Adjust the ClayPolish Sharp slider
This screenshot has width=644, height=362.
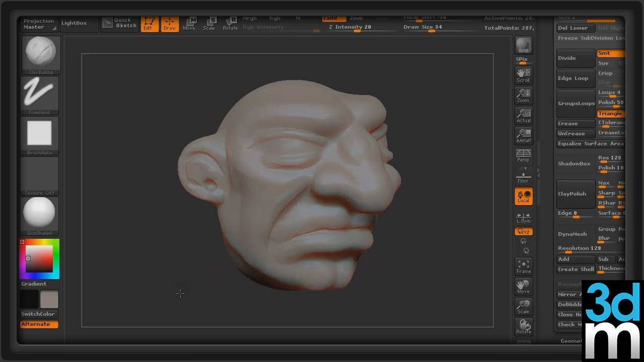(x=606, y=194)
